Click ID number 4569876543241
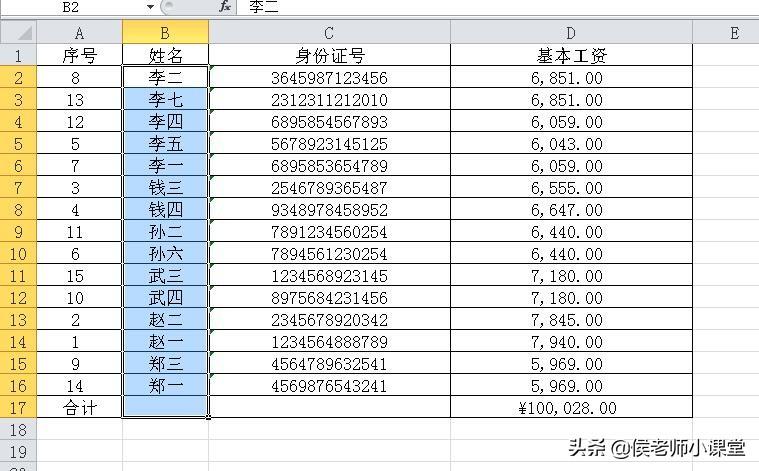The width and height of the screenshot is (759, 471). pyautogui.click(x=329, y=386)
